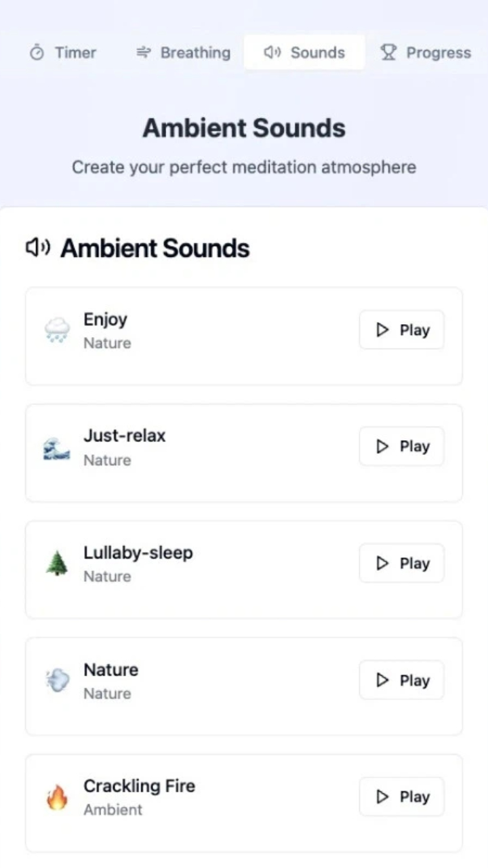Click the trophy icon in Progress tab
488x868 pixels.
click(388, 53)
